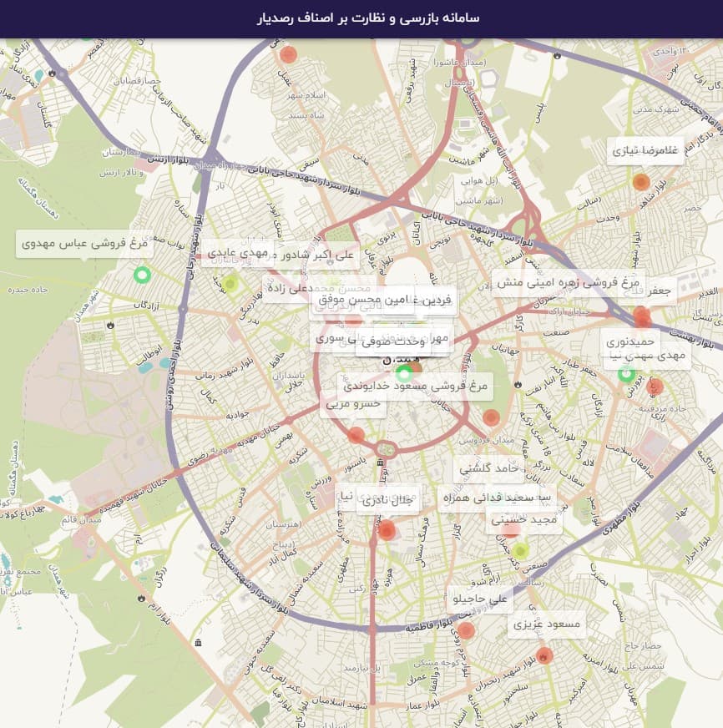
Task: Open the مرغ فروشی زهره امینی منش label
Action: coord(568,282)
